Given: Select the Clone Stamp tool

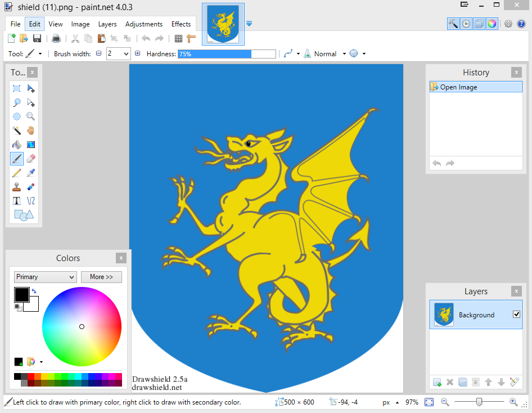Looking at the screenshot, I should click(x=17, y=187).
